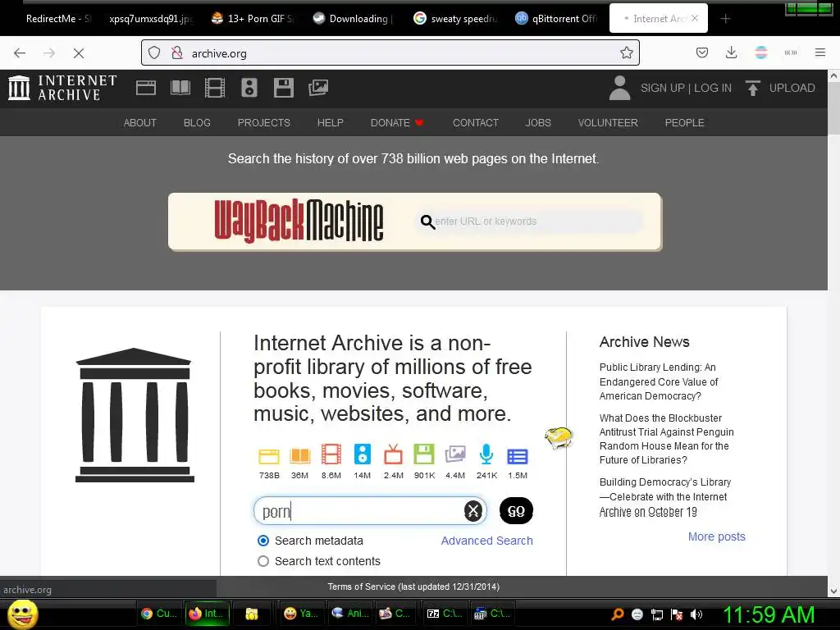The width and height of the screenshot is (840, 630).
Task: Open the PEOPLE menu item
Action: 685,123
